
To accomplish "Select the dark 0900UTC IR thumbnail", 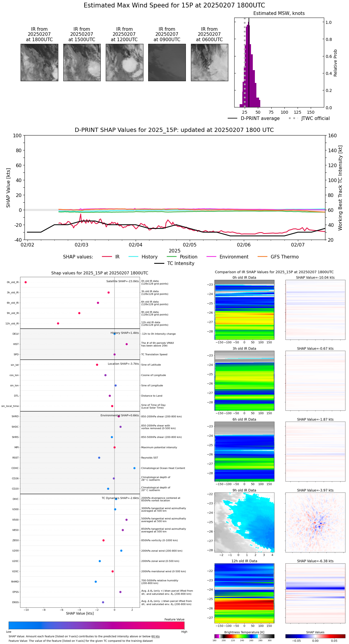I will [167, 62].
